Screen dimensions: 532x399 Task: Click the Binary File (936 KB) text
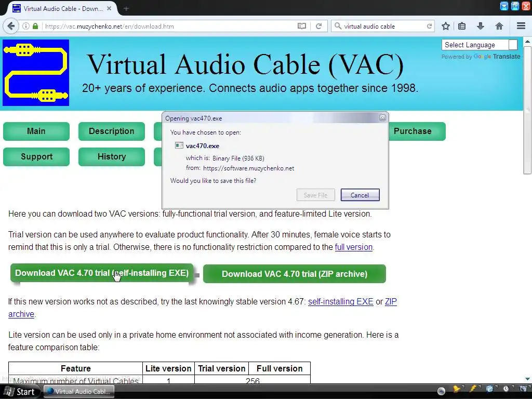[238, 158]
